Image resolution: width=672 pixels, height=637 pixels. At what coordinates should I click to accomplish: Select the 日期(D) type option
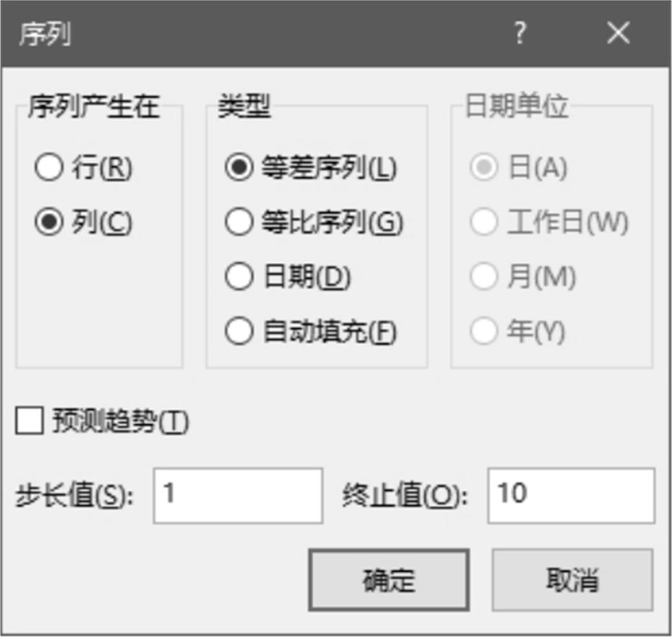click(239, 277)
